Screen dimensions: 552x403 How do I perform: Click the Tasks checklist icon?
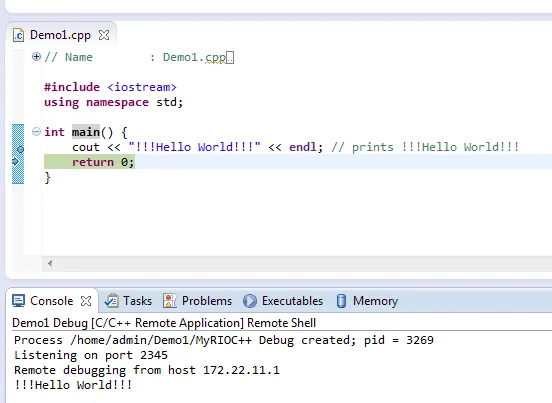(112, 301)
